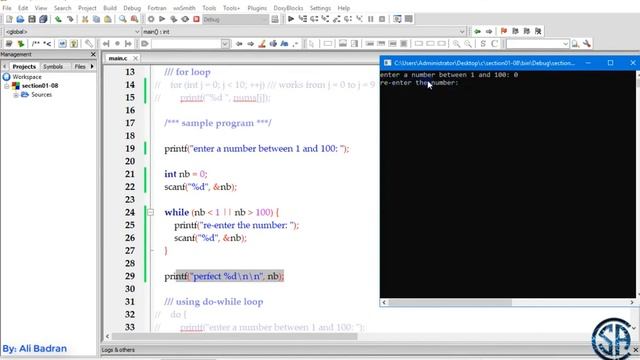Jump back with the green left arrow

(x=478, y=31)
